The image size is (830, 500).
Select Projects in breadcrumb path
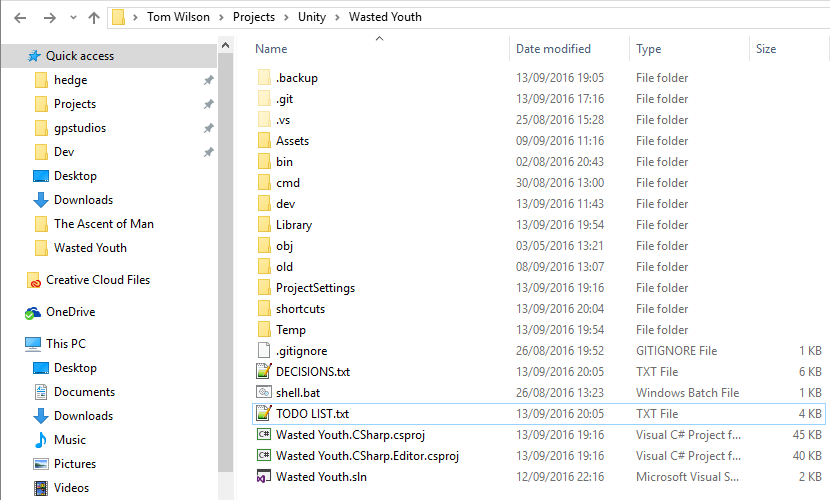pos(254,17)
